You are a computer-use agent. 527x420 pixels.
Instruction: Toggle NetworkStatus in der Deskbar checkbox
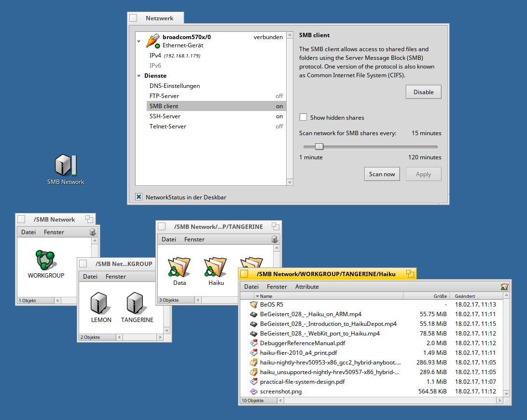139,196
